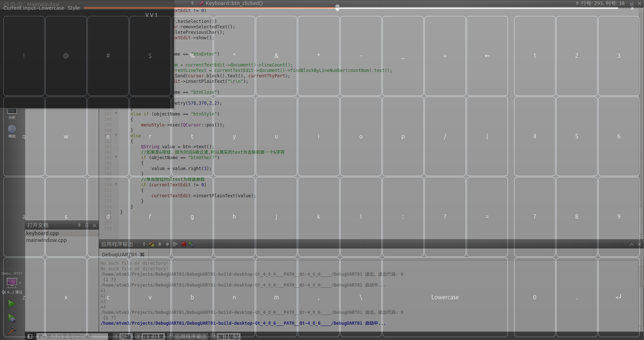Select mainwindow.cpp in open documents list
Screen dimensions: 644x340
click(46, 240)
